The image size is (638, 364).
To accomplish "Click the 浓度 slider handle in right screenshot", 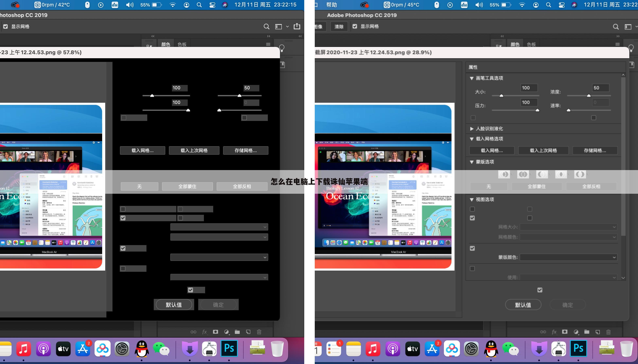I will tap(589, 95).
